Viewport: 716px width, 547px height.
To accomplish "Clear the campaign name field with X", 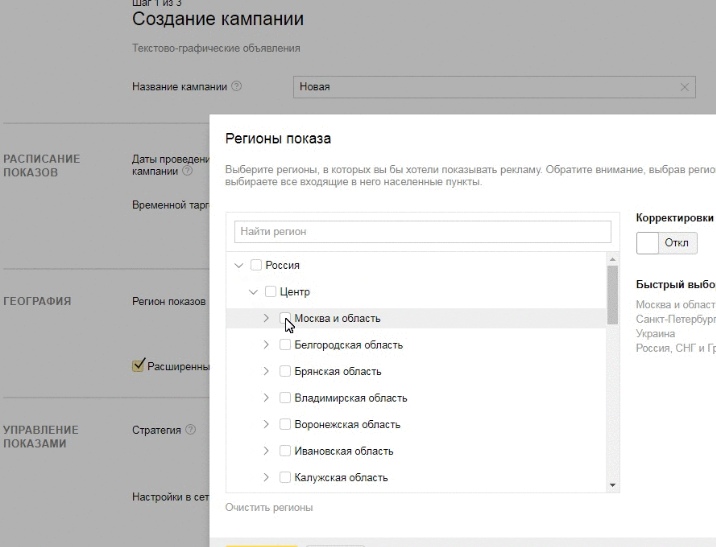I will [685, 87].
